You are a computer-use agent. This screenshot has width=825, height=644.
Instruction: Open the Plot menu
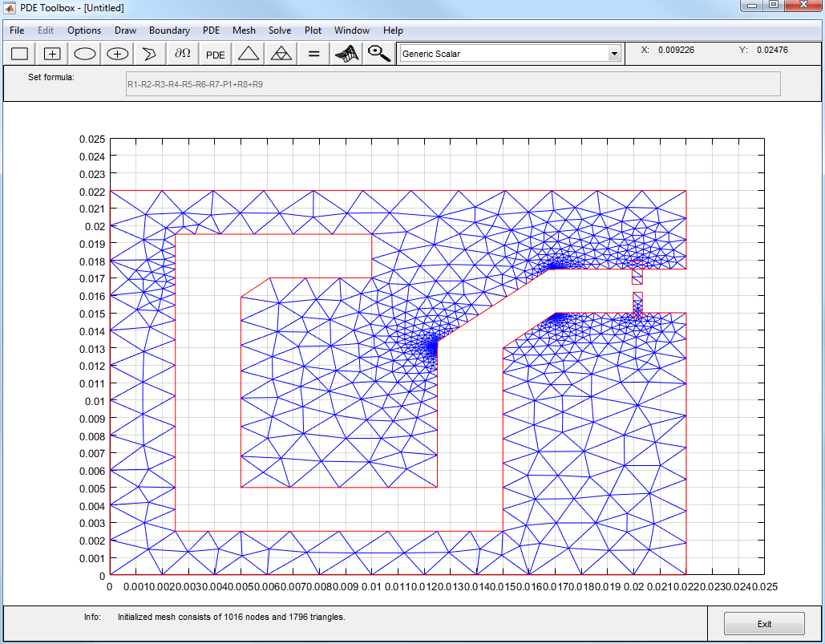tap(313, 30)
